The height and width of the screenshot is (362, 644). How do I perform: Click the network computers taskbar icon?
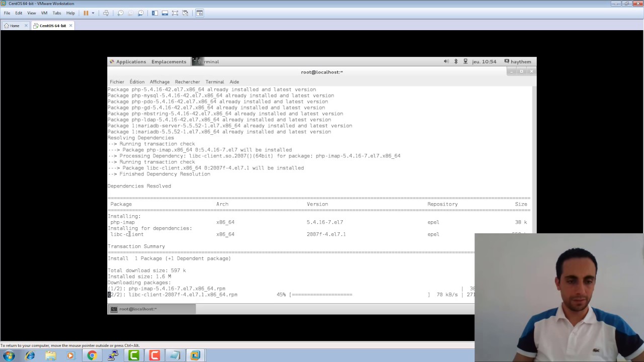coord(113,355)
